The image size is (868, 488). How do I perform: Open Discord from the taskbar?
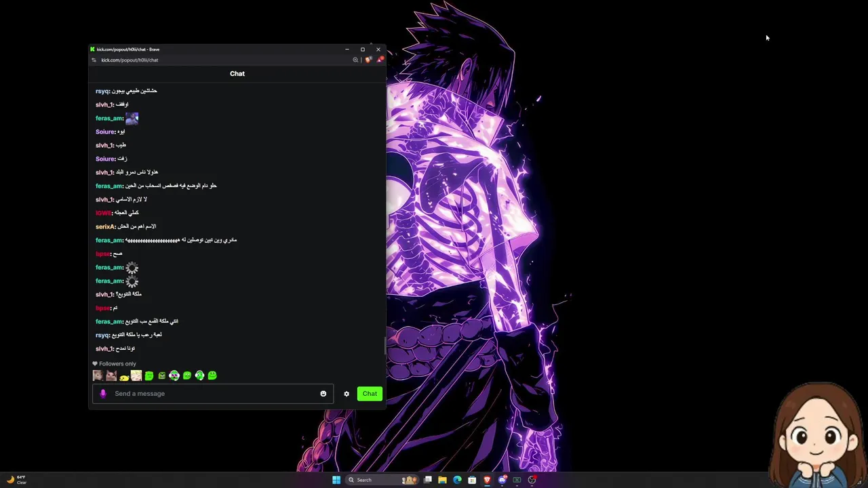click(x=502, y=480)
